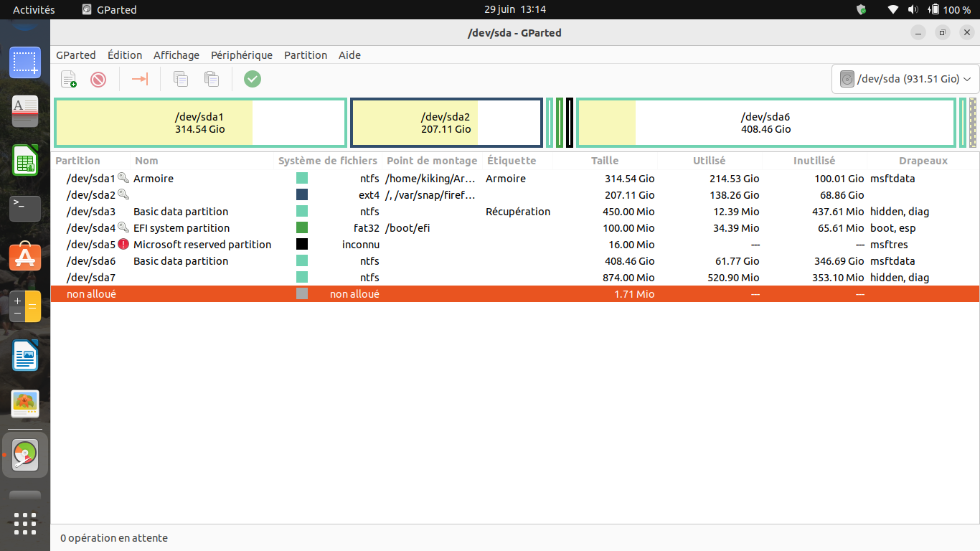Launch Terminal from the dock
980x551 pixels.
click(25, 208)
